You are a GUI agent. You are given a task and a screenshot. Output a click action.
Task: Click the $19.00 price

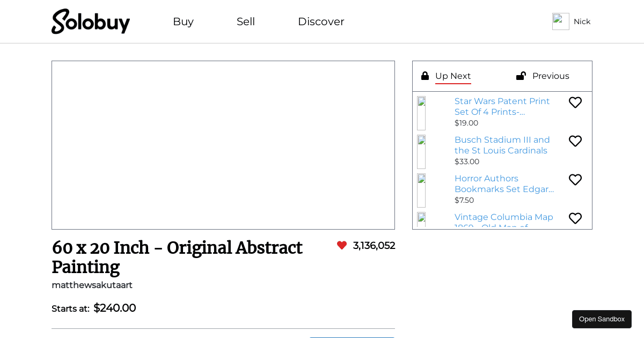466,123
